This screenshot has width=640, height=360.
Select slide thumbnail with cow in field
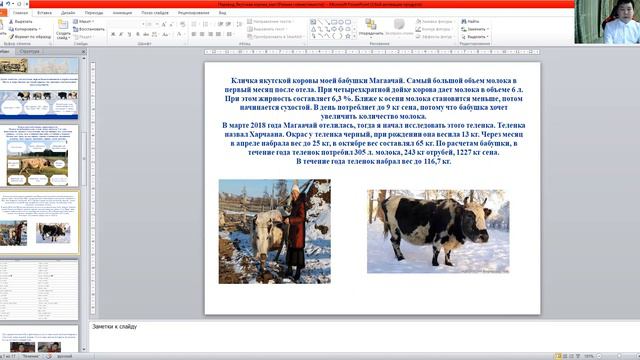[x=38, y=156]
